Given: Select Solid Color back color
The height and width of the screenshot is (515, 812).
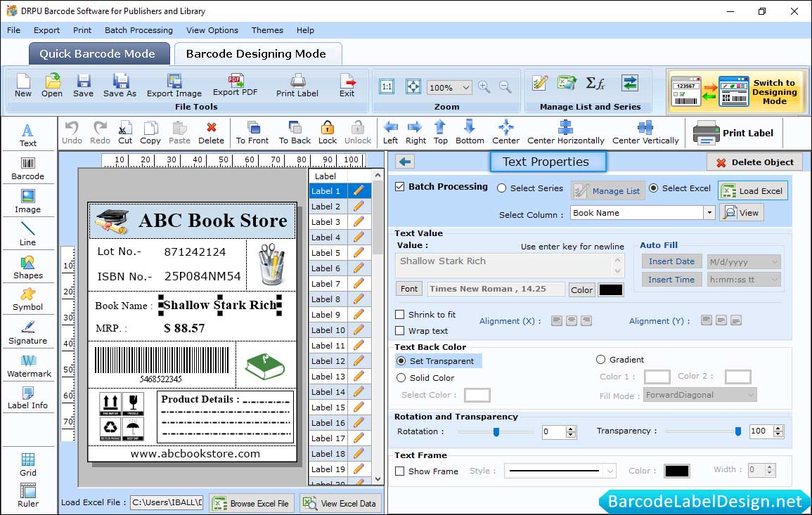Looking at the screenshot, I should 401,378.
